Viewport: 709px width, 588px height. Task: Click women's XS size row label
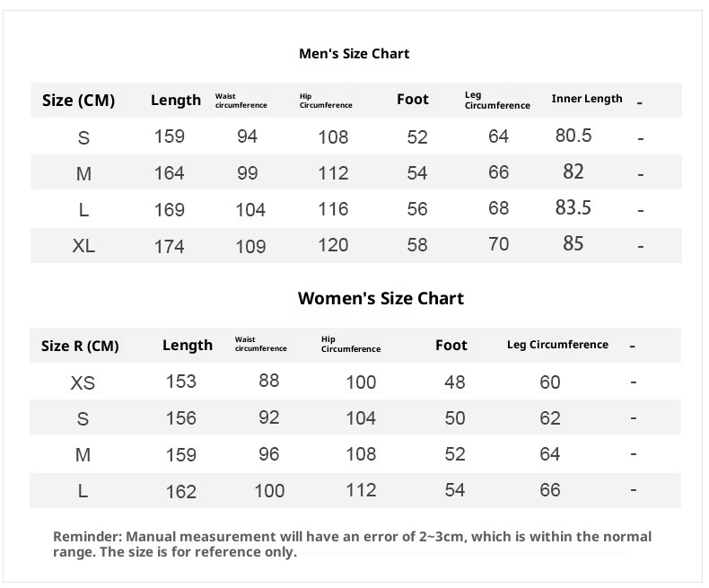83,383
